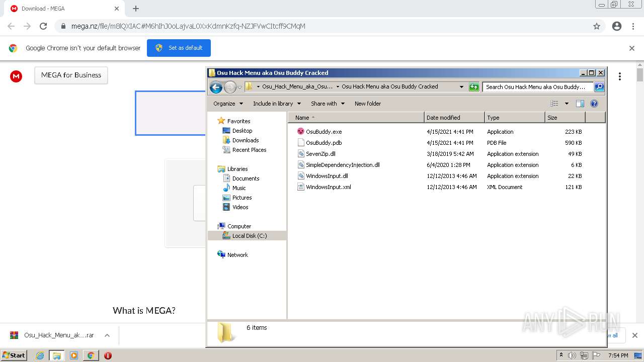Open Pictures library in navigation pane

click(242, 198)
